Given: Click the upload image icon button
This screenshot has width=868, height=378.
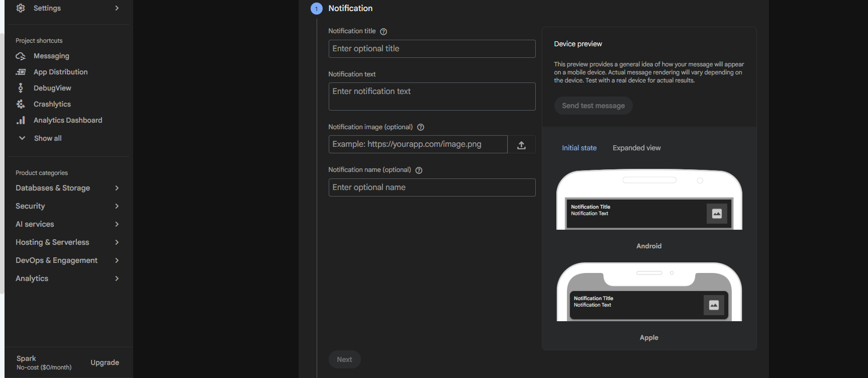Looking at the screenshot, I should coord(521,145).
